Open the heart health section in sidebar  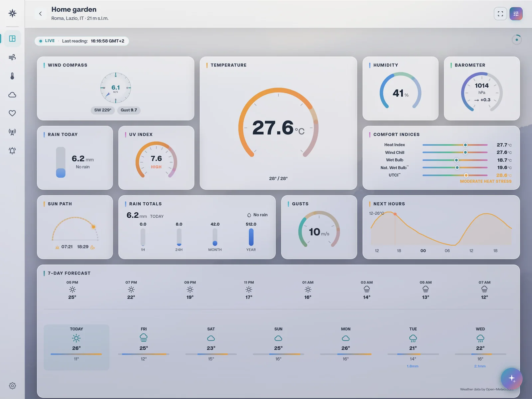[12, 113]
